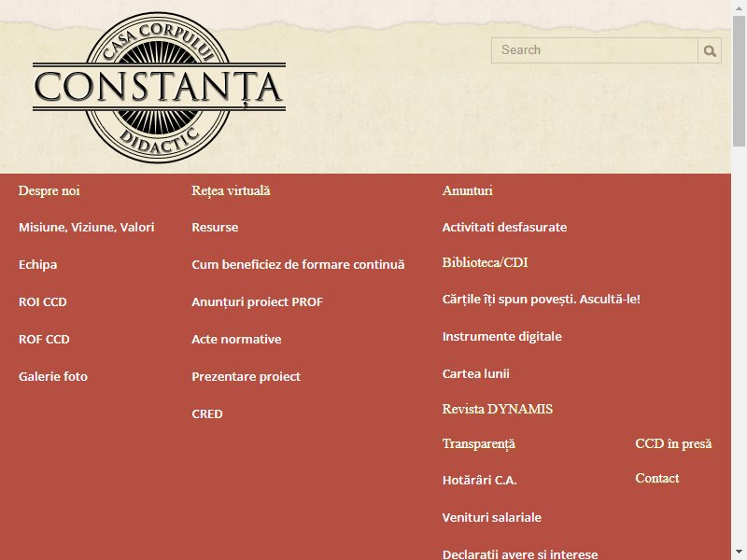
Task: Open the Transparență menu
Action: (x=479, y=444)
